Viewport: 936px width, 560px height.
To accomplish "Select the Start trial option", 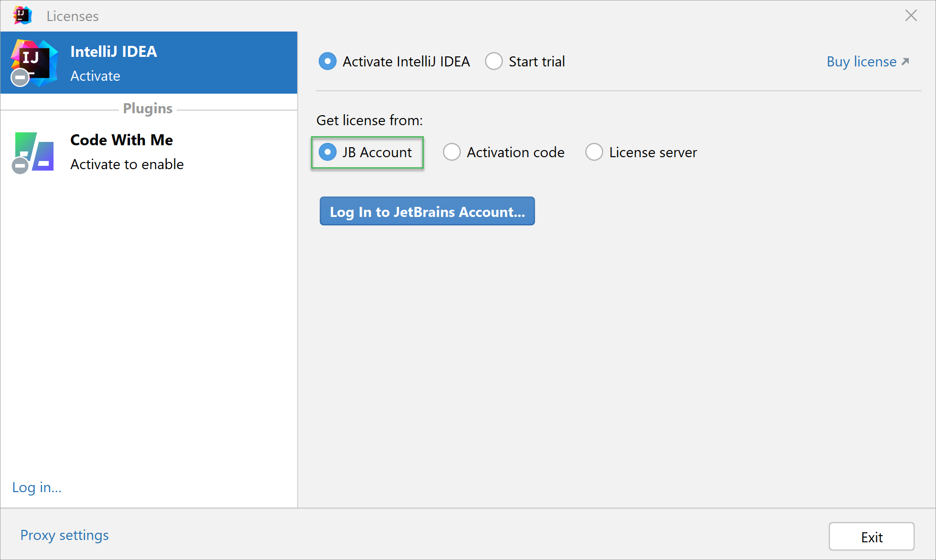I will (x=494, y=61).
